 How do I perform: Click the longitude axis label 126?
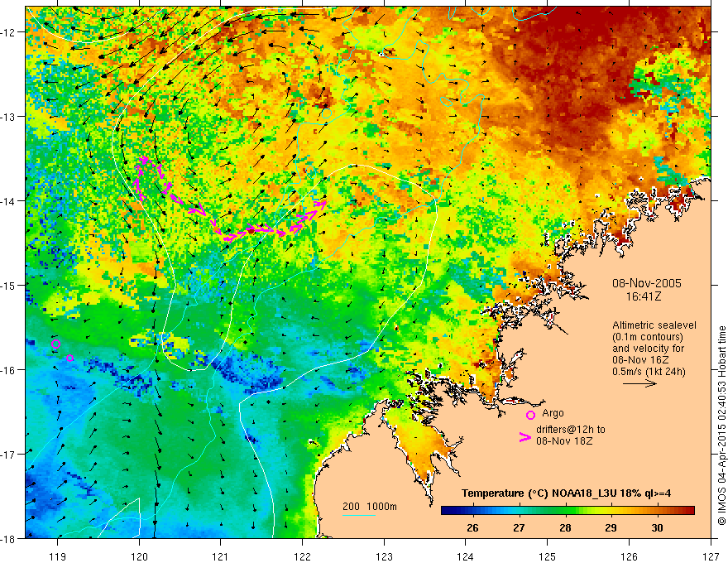pos(629,556)
